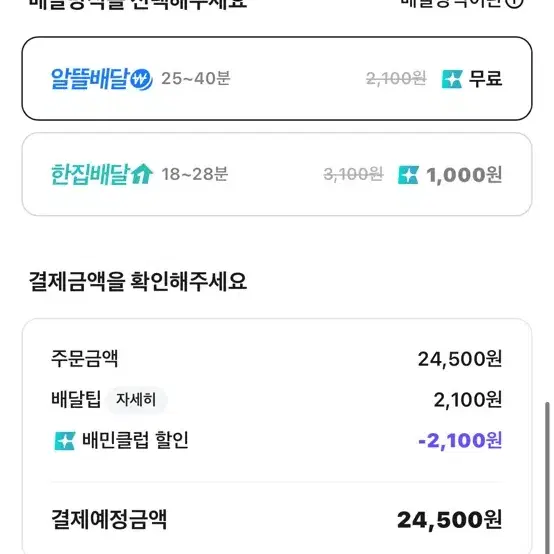Tap the 25~40분 estimated time
Viewport: 554px width, 554px height.
[196, 78]
